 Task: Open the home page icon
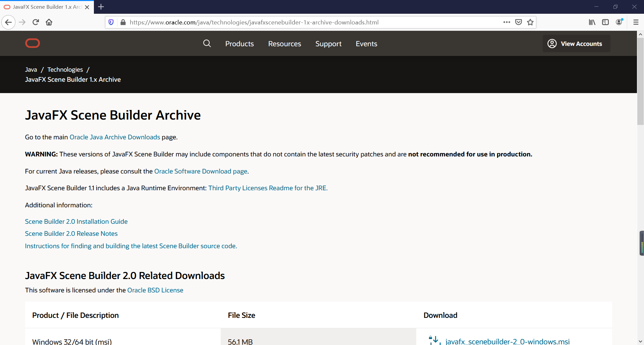(49, 22)
